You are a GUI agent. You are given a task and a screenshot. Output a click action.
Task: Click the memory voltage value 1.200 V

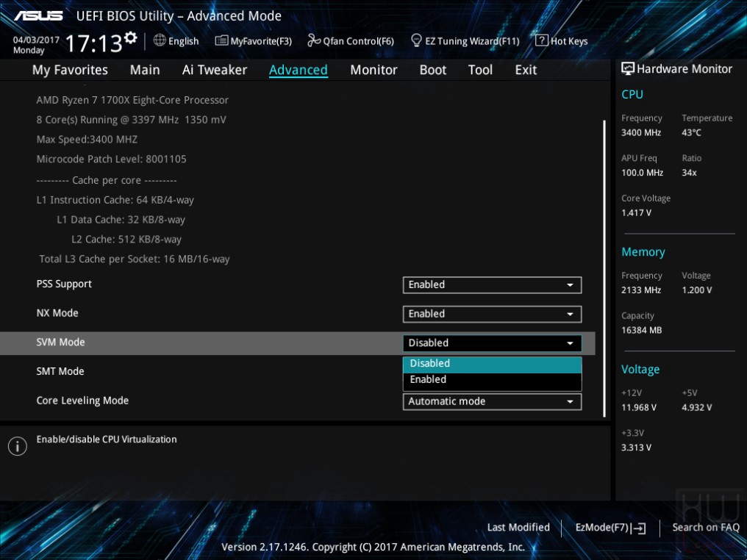click(696, 290)
